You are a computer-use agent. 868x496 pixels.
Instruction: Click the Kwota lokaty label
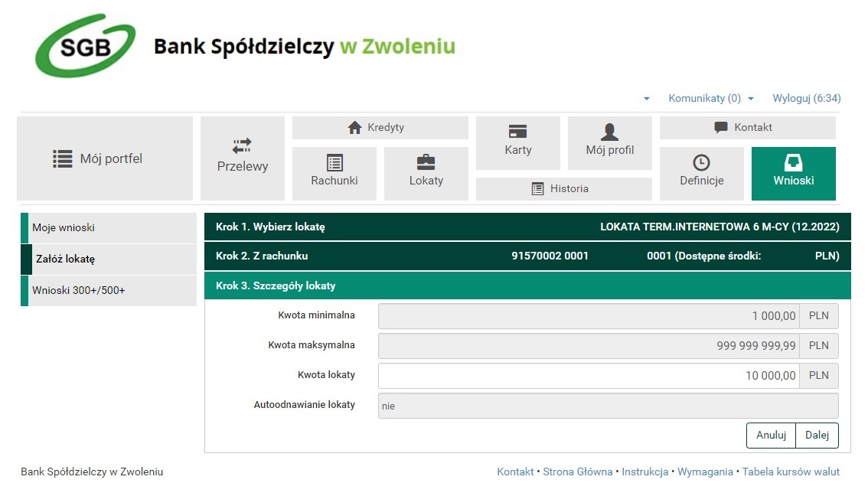coord(326,375)
